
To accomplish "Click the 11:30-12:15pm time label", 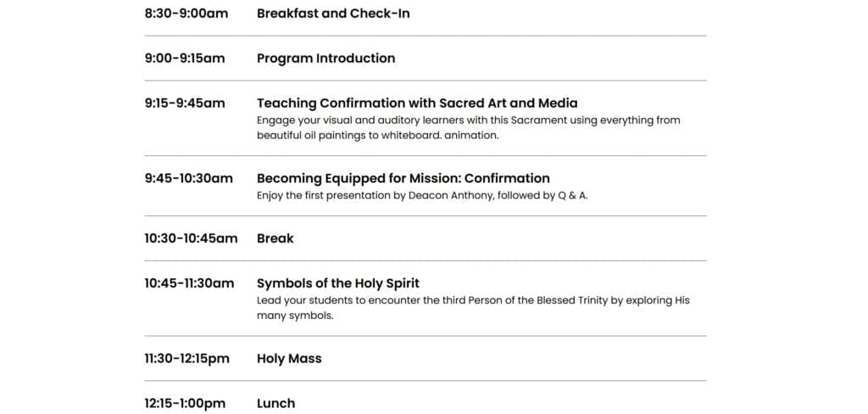I will tap(186, 359).
